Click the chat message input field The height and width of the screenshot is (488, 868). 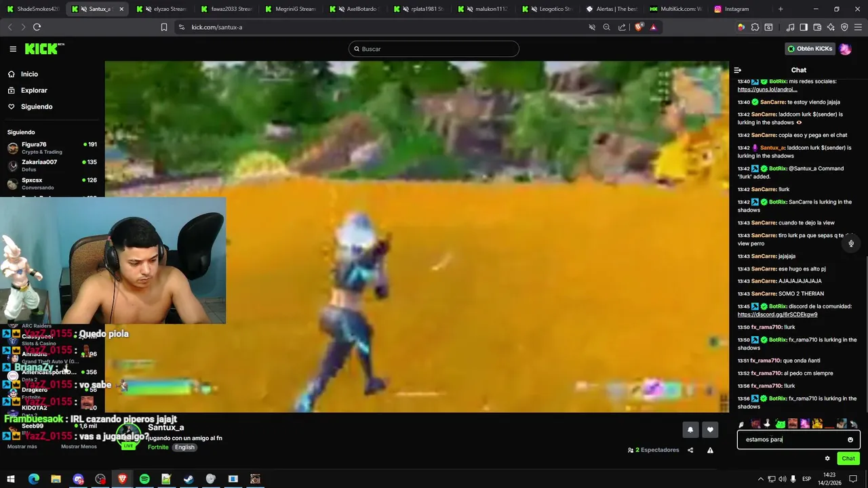798,440
